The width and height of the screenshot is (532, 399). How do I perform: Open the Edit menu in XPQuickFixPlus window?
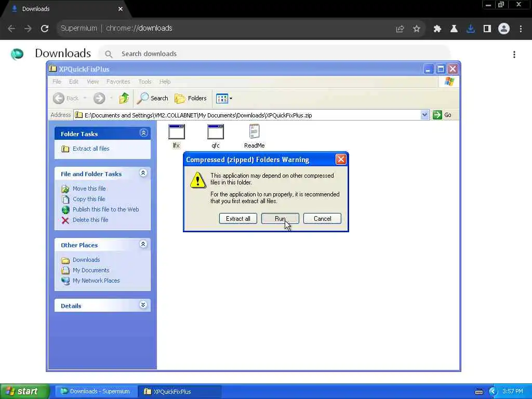[x=74, y=82]
